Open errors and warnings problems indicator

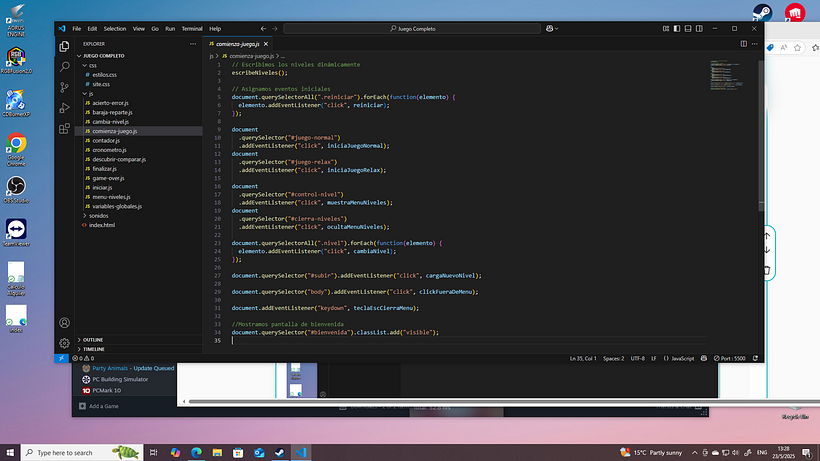coord(83,359)
